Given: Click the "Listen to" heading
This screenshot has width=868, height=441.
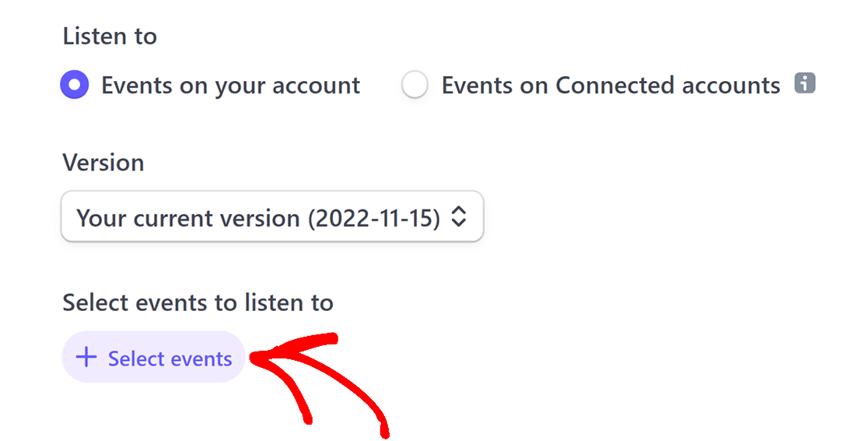Looking at the screenshot, I should point(110,37).
